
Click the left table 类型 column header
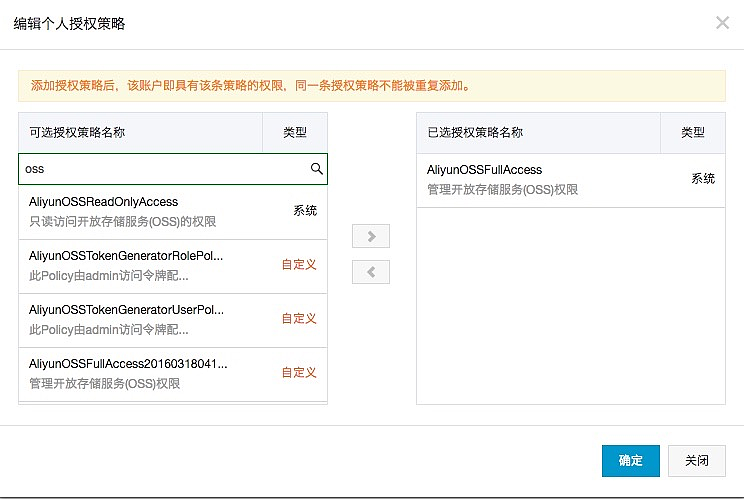pyautogui.click(x=294, y=132)
